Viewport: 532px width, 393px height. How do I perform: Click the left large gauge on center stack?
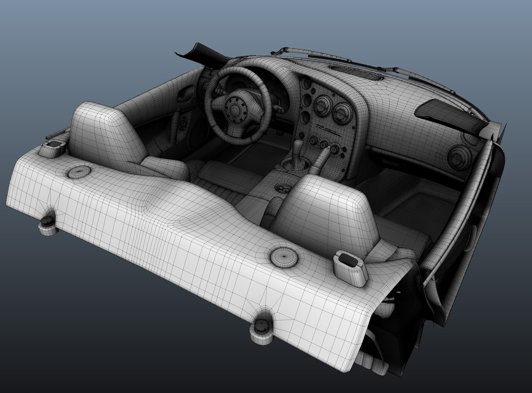322,106
